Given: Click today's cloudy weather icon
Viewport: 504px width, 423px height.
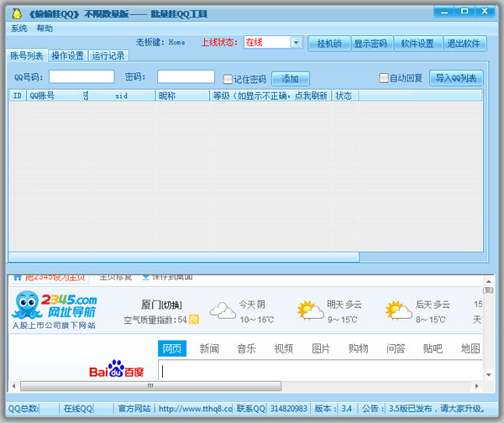Looking at the screenshot, I should (223, 311).
